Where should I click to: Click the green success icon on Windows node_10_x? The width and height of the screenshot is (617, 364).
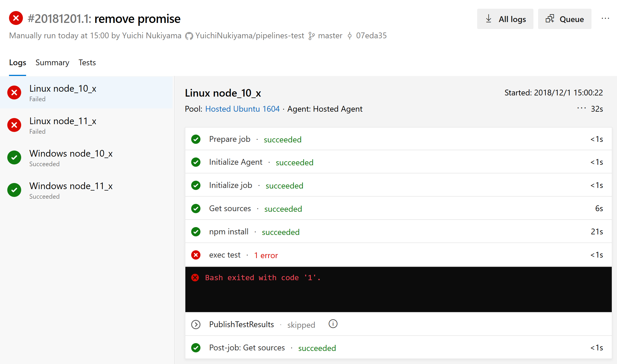click(x=14, y=157)
